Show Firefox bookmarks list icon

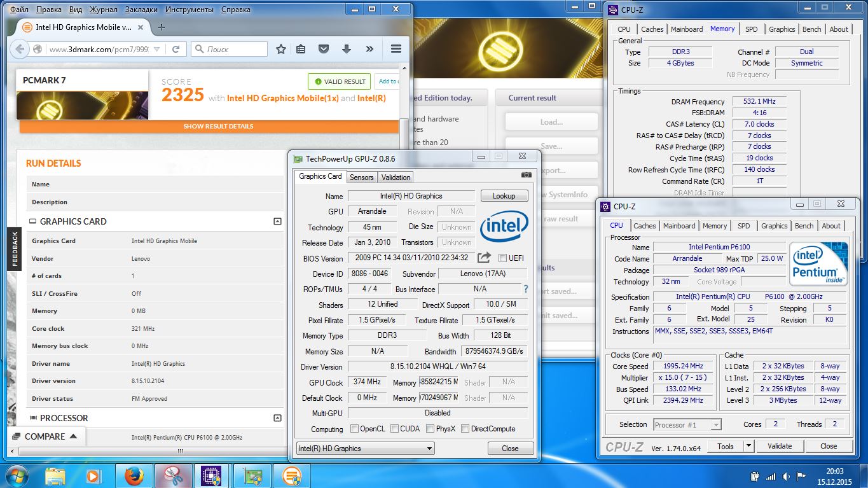pyautogui.click(x=301, y=49)
